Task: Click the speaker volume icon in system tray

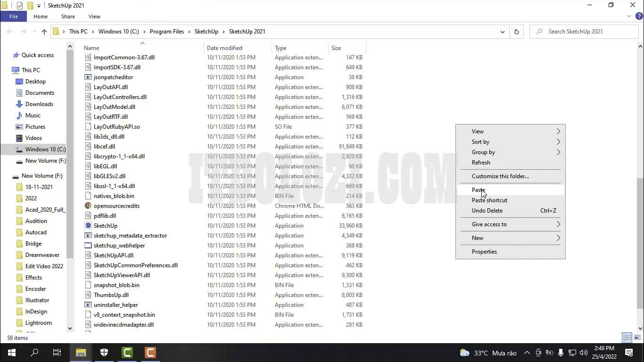Action: 583,353
